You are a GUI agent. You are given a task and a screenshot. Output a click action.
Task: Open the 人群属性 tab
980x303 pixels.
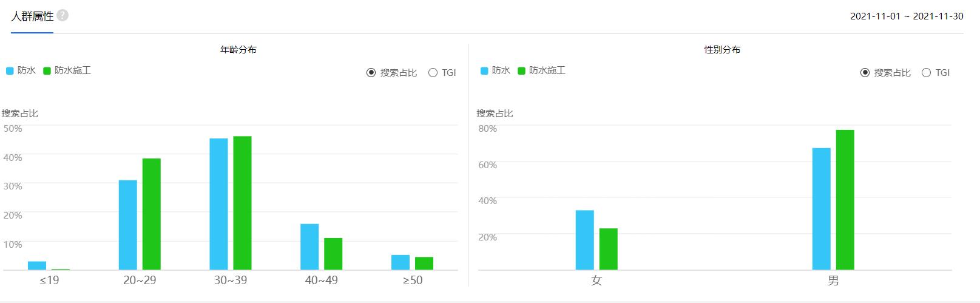(x=32, y=16)
